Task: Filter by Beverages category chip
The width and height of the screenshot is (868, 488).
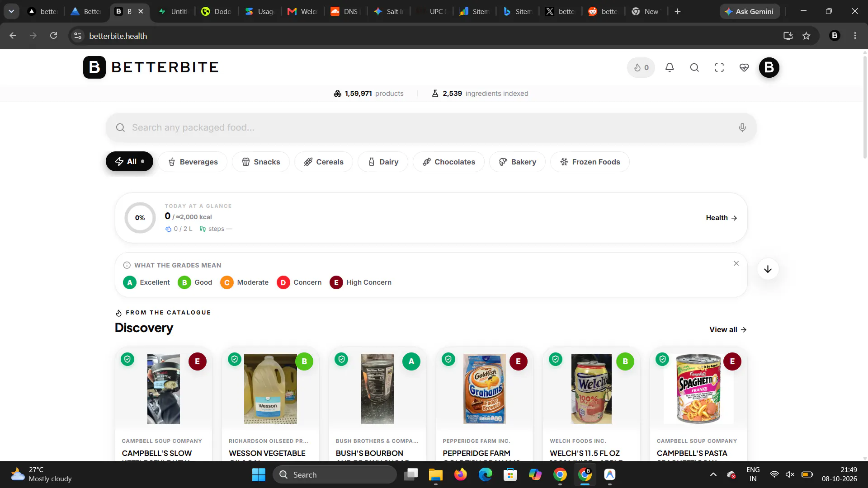Action: [193, 162]
